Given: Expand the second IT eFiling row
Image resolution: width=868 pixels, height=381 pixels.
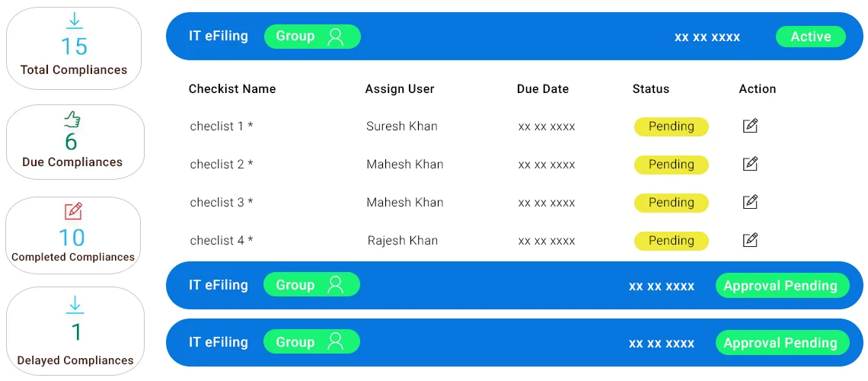Looking at the screenshot, I should click(219, 285).
